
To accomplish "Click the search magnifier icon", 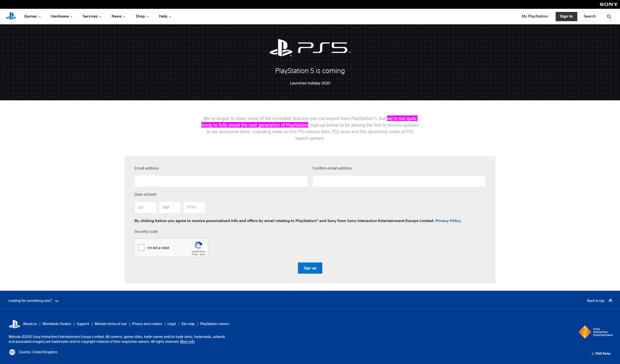I will click(x=609, y=17).
